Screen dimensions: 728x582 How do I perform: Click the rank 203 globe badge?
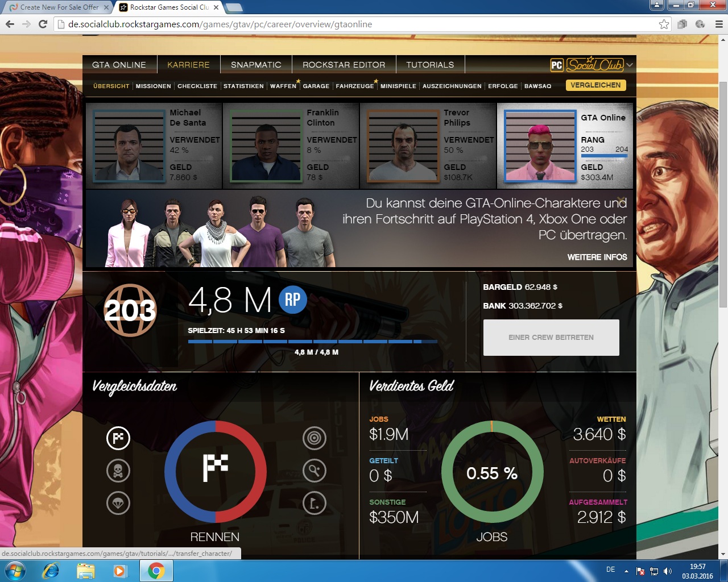tap(130, 310)
